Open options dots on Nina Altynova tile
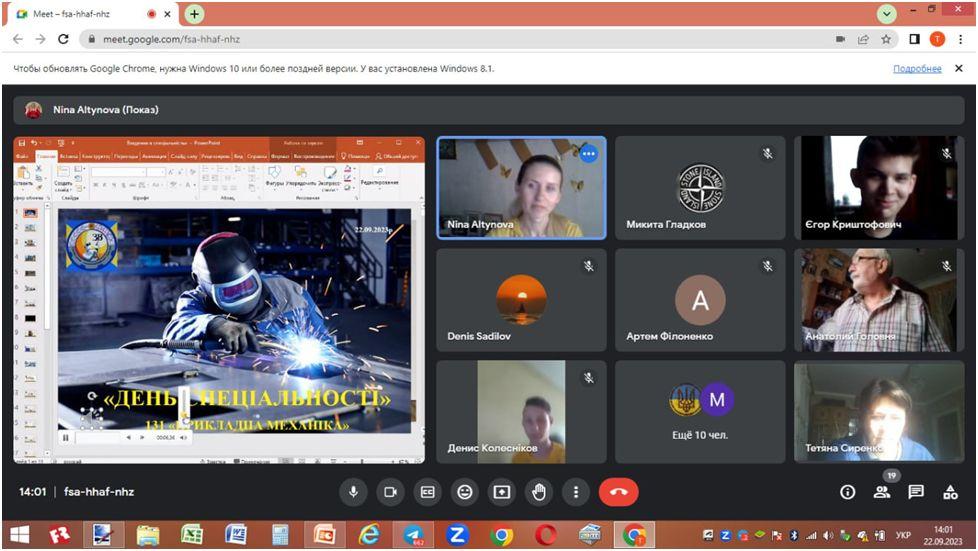 (588, 154)
